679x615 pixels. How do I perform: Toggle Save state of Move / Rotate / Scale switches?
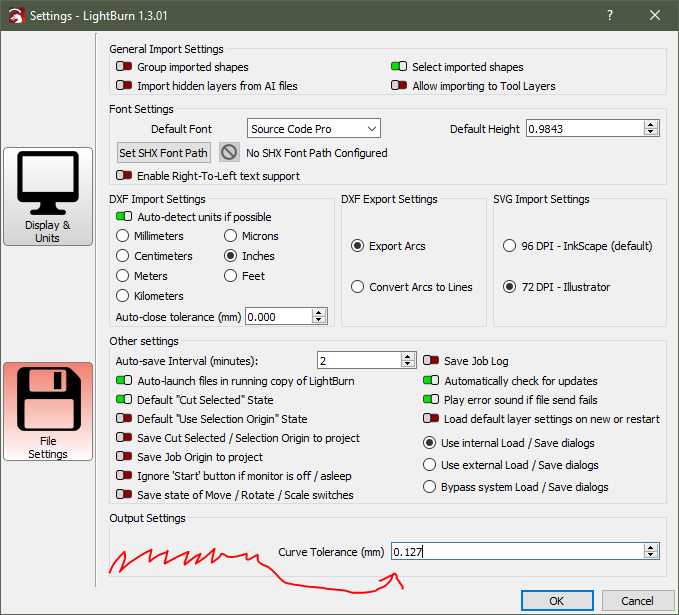click(x=124, y=495)
